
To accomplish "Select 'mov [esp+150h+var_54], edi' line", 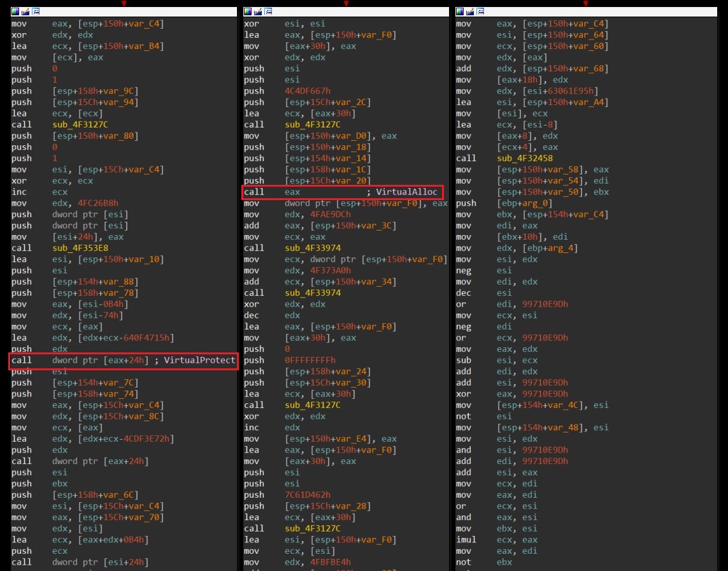I will point(532,180).
